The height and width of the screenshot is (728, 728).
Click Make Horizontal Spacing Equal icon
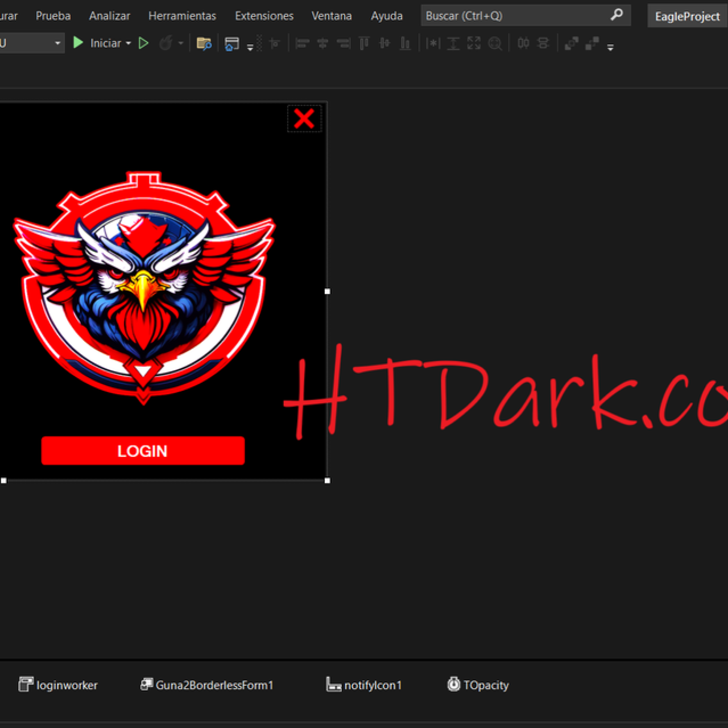click(x=523, y=43)
